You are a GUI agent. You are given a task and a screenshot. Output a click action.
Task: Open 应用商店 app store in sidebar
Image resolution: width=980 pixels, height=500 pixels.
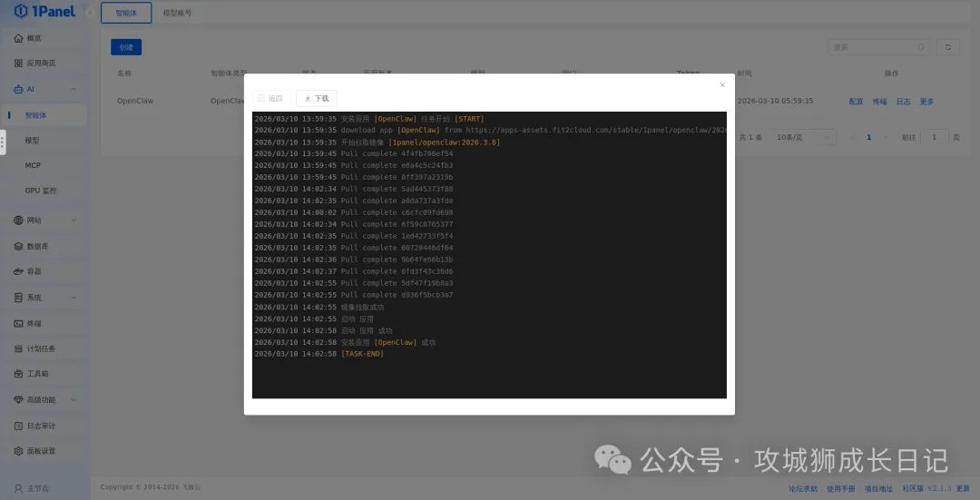click(x=40, y=64)
